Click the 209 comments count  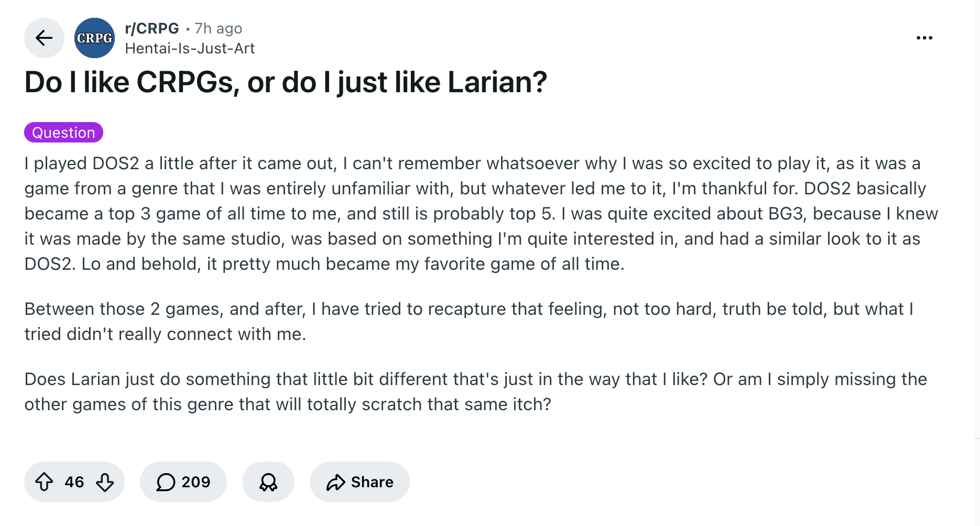[195, 481]
